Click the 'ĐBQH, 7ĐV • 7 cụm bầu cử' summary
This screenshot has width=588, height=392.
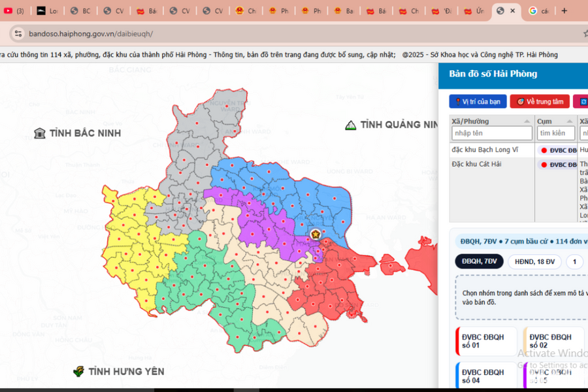pos(521,241)
